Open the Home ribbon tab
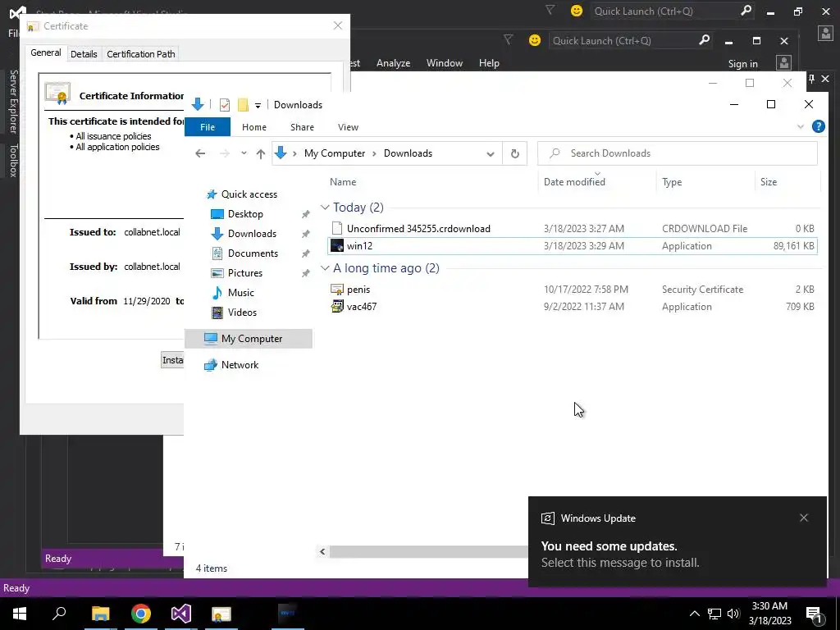Image resolution: width=840 pixels, height=630 pixels. tap(254, 127)
